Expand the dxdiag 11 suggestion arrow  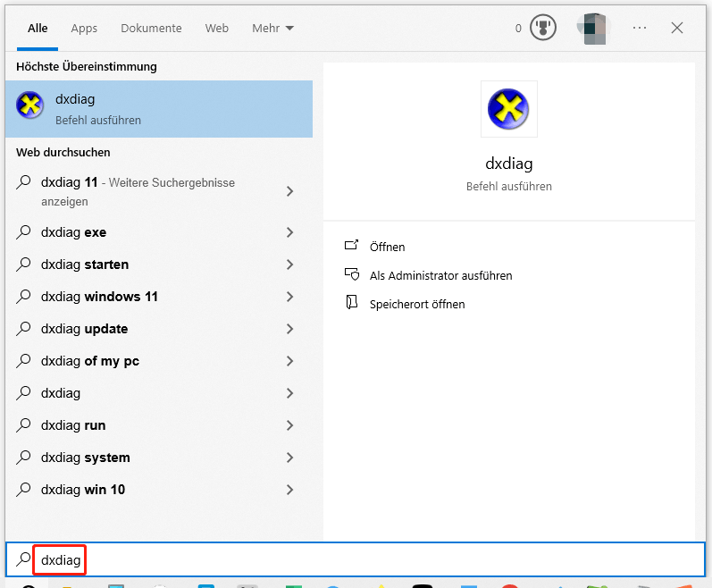pos(289,191)
